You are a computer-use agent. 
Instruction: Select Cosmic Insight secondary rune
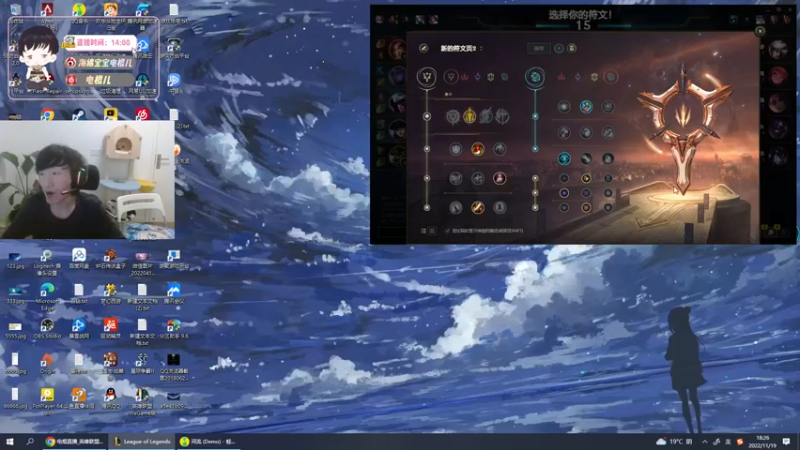point(564,159)
